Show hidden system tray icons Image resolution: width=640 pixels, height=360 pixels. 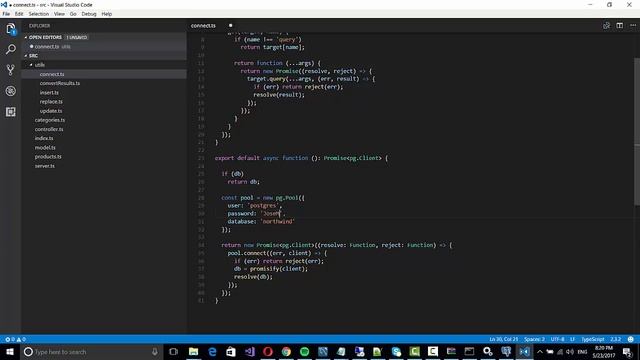coord(540,351)
